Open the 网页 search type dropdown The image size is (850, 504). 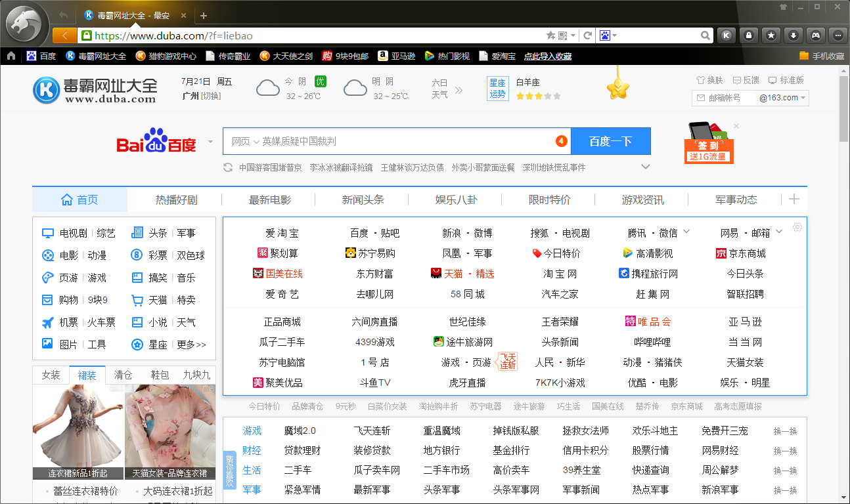coord(245,141)
